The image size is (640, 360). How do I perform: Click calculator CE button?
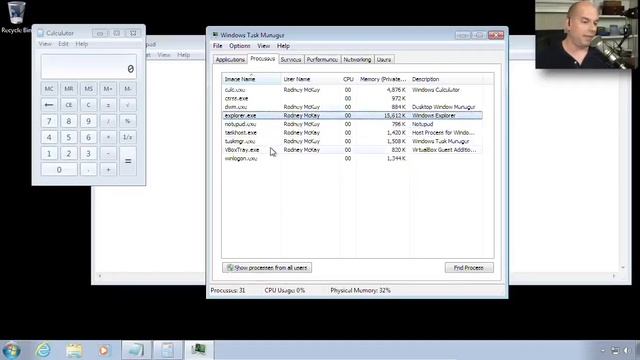click(x=69, y=105)
